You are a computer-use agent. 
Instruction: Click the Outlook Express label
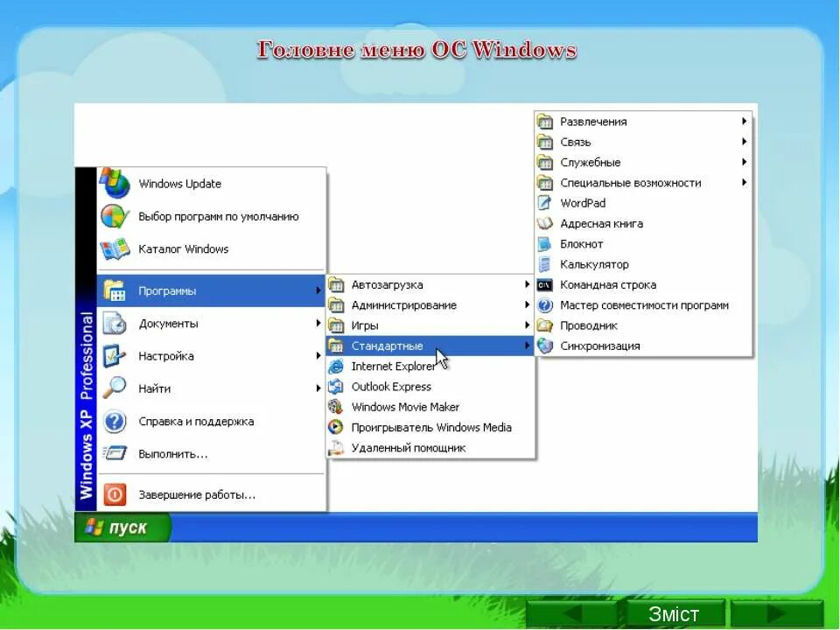coord(392,387)
